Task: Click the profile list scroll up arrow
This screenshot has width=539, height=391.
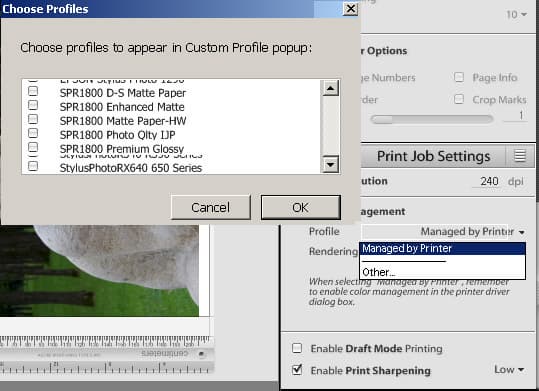Action: (x=330, y=88)
